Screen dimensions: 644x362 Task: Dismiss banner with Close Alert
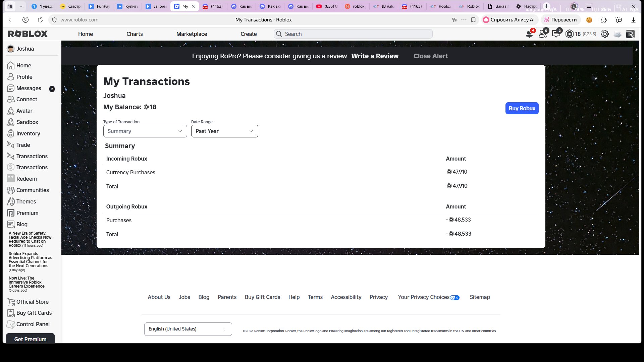click(x=431, y=56)
